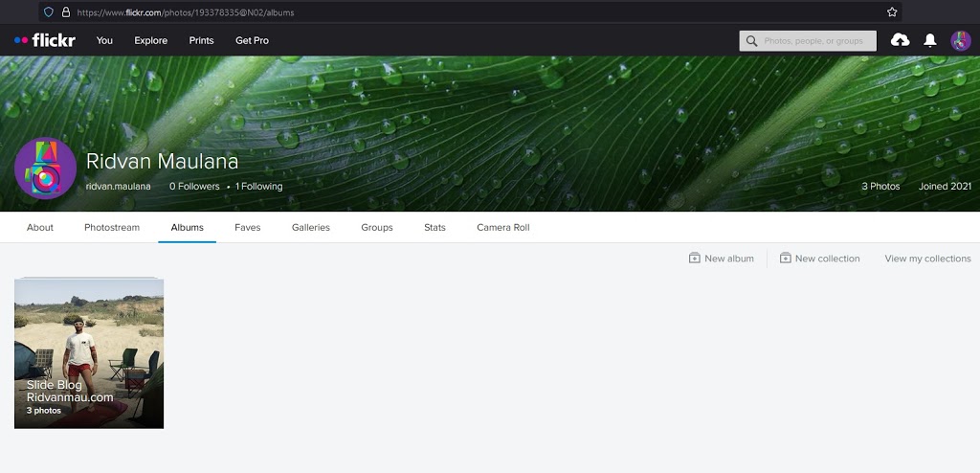
Task: Bookmark this page with the star icon
Action: tap(892, 11)
